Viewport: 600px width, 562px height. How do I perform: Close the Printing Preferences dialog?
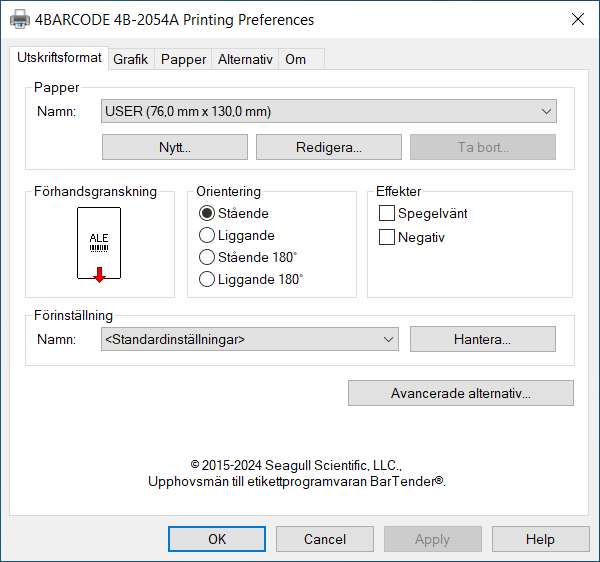[577, 20]
